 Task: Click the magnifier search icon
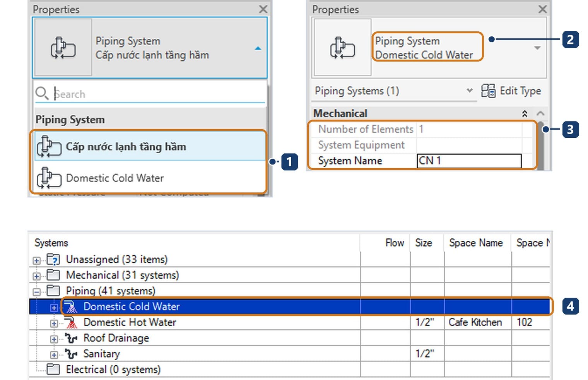(x=42, y=94)
